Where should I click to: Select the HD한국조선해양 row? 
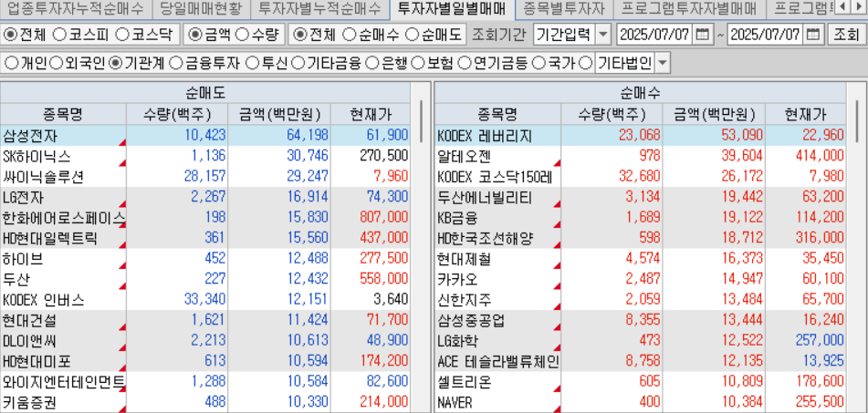pyautogui.click(x=640, y=238)
